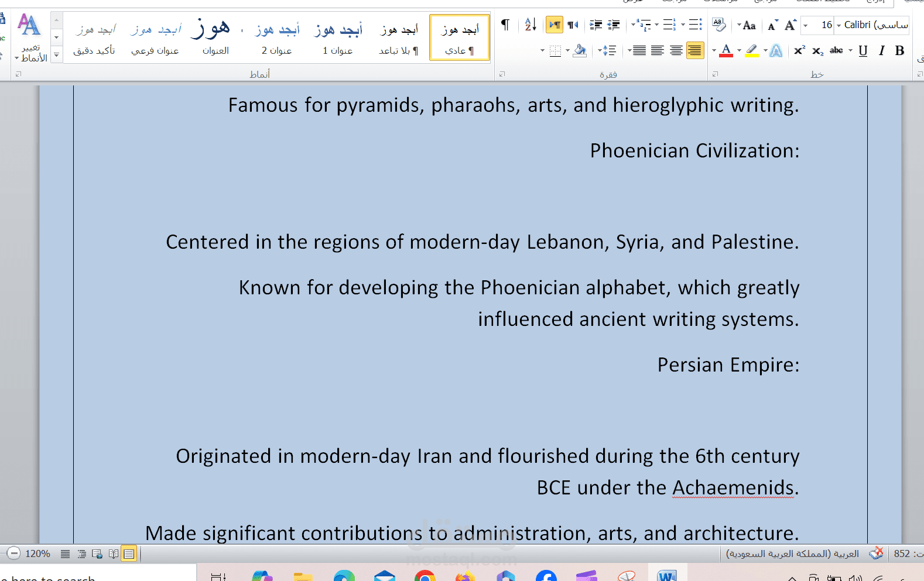Grow the font size
This screenshot has height=581, width=924.
[x=790, y=25]
